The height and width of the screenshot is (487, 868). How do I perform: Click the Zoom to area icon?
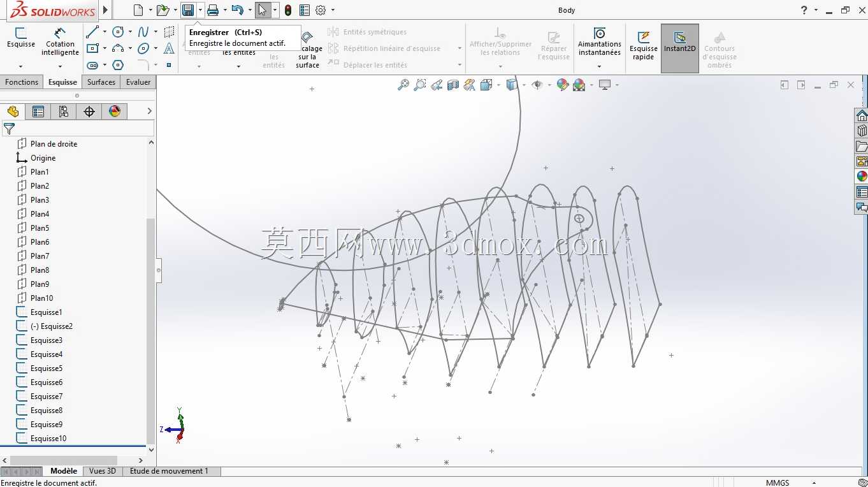click(x=420, y=85)
